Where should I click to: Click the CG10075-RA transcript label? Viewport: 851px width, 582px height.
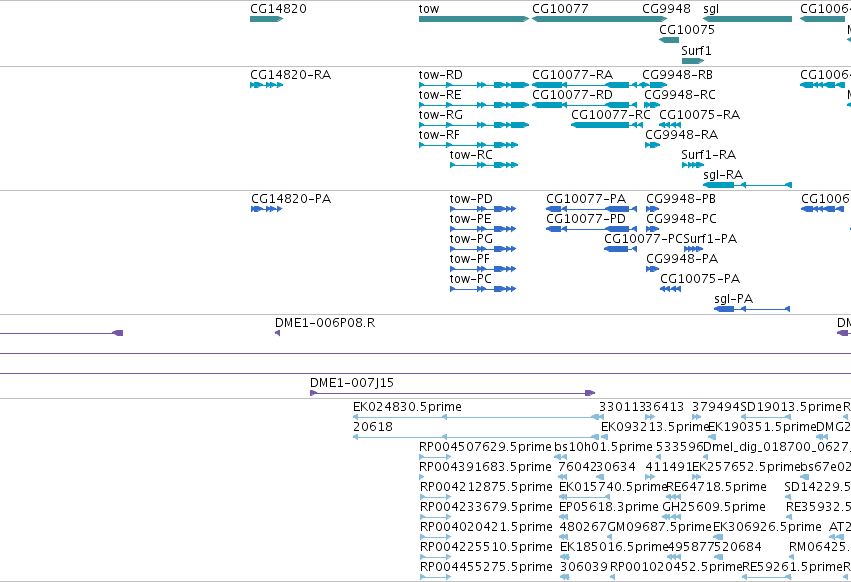pyautogui.click(x=700, y=115)
